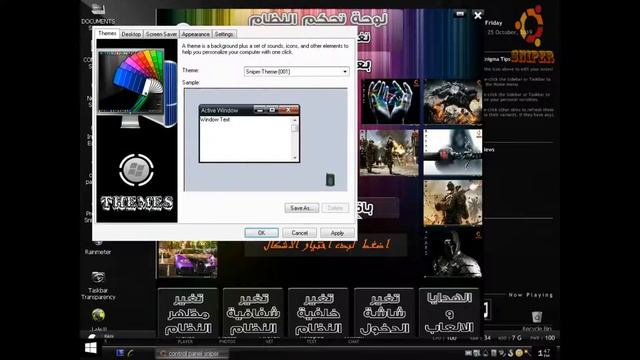This screenshot has height=360, width=640.
Task: Open the Settings tab
Action: click(224, 34)
